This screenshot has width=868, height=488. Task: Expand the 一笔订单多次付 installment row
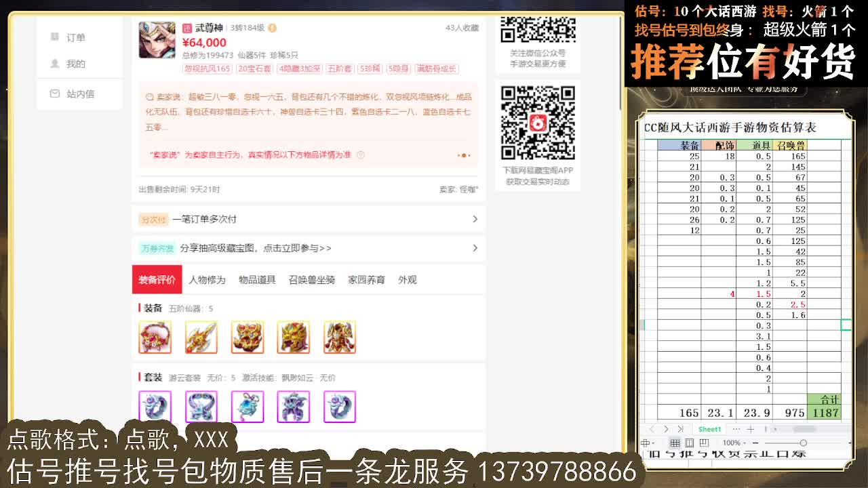[x=309, y=219]
